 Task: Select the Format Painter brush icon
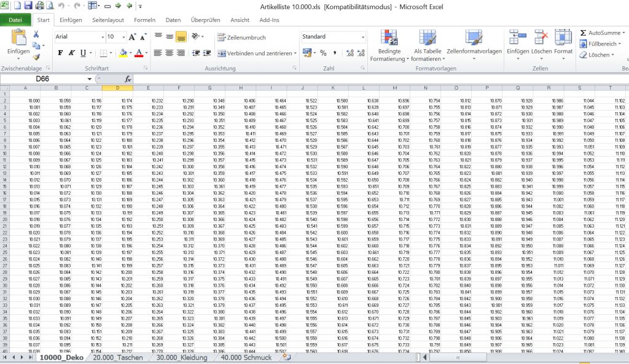[37, 56]
